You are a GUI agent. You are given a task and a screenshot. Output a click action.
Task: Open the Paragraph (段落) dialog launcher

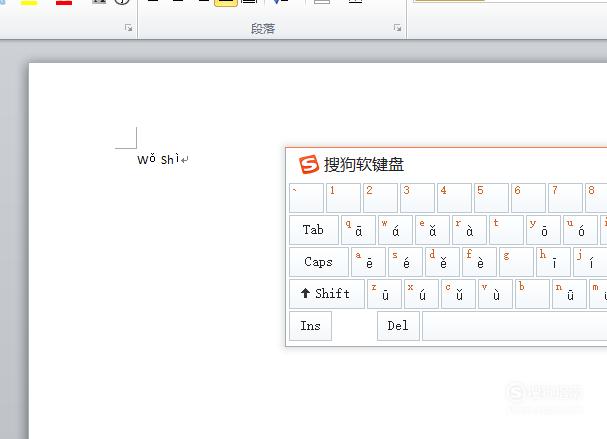tap(397, 28)
